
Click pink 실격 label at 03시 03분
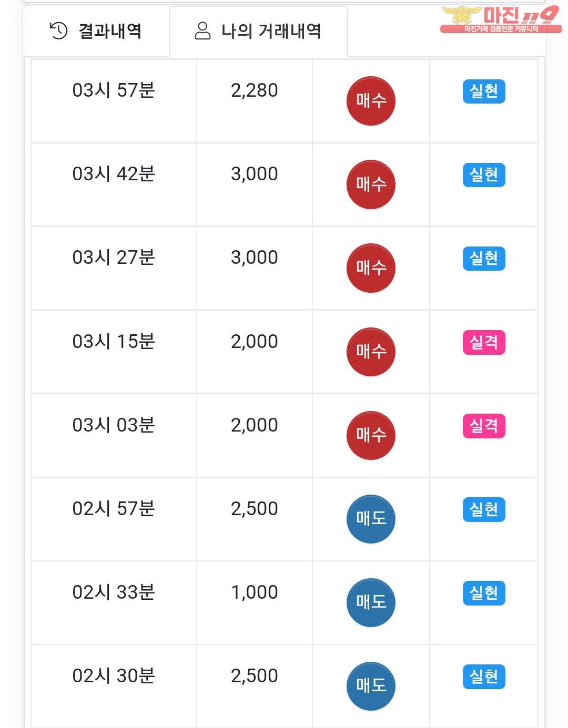484,426
